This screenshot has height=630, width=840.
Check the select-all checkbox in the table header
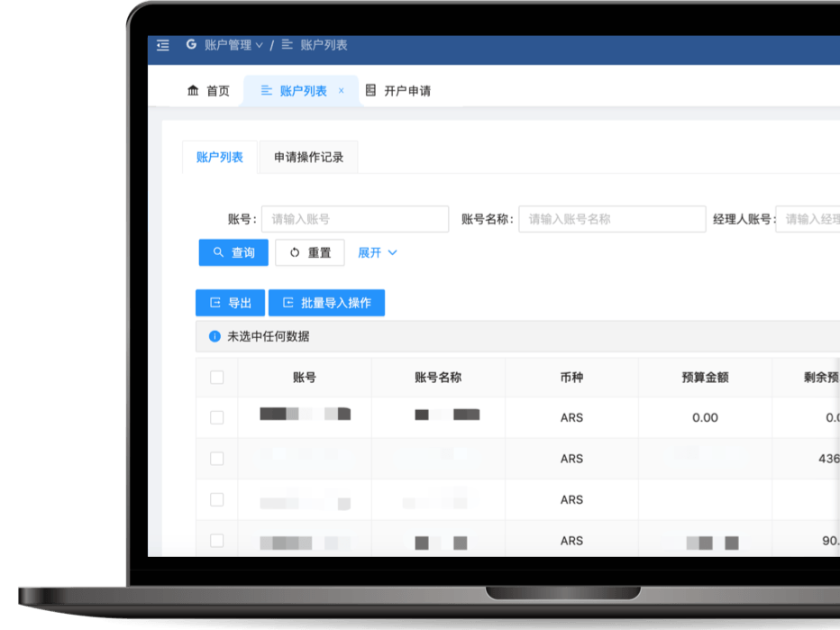click(216, 377)
